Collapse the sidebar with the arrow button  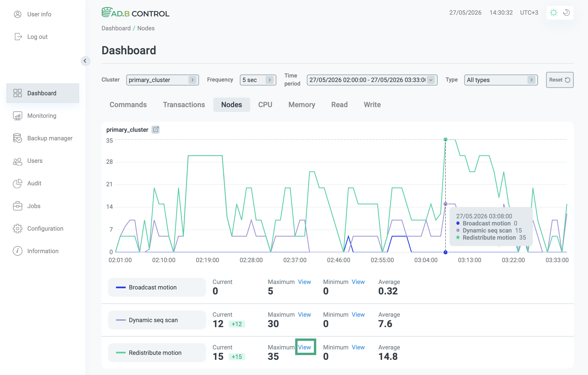[85, 61]
